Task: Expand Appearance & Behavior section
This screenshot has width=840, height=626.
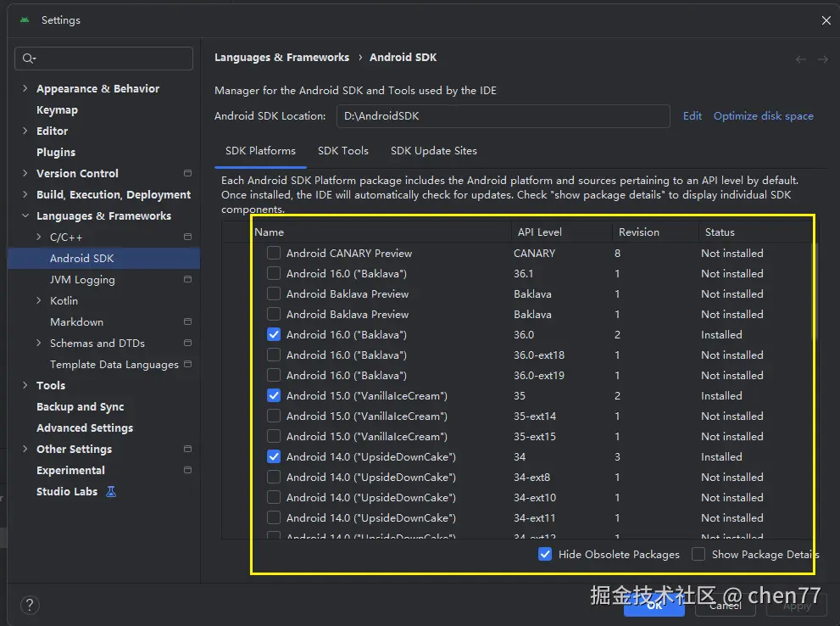Action: [x=25, y=88]
